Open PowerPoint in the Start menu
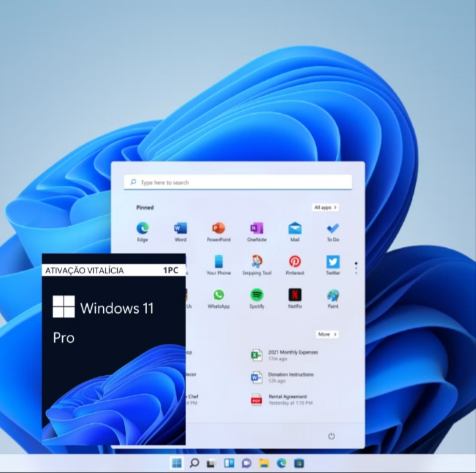 click(x=219, y=232)
